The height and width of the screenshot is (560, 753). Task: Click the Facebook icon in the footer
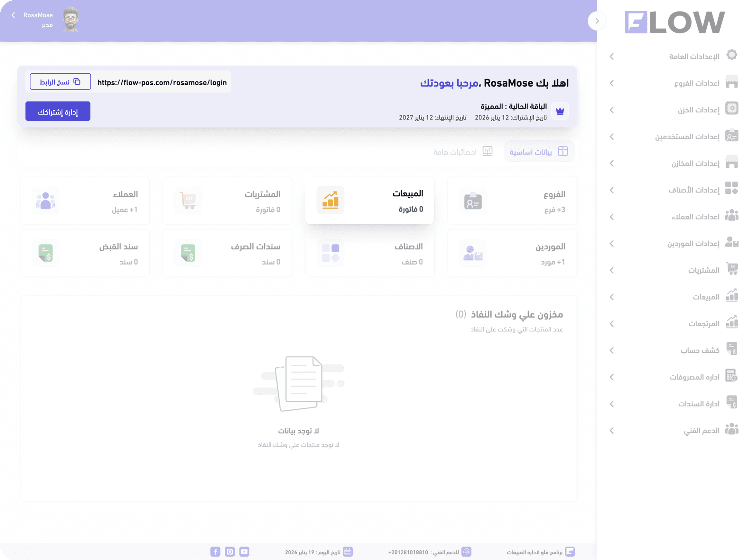215,552
